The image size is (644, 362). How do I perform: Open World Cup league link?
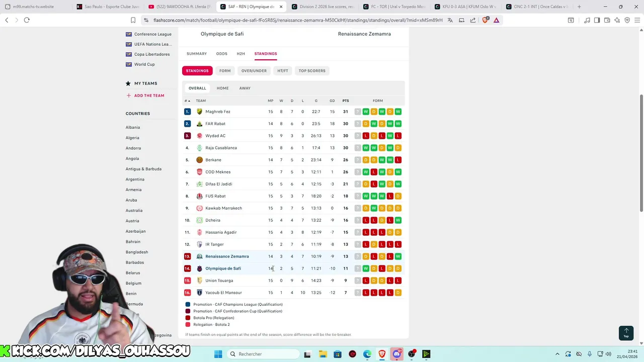pos(144,64)
